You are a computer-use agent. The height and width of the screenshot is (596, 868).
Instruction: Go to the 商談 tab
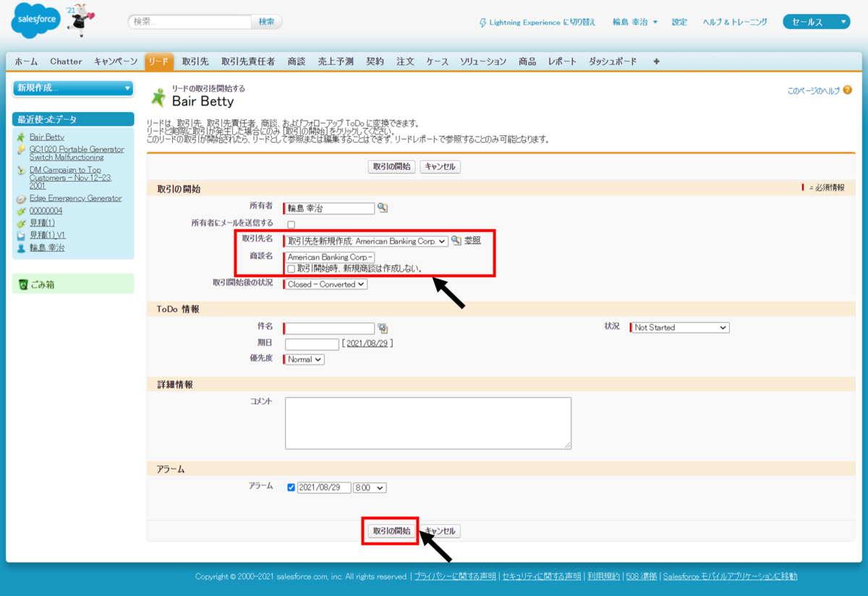tap(297, 61)
